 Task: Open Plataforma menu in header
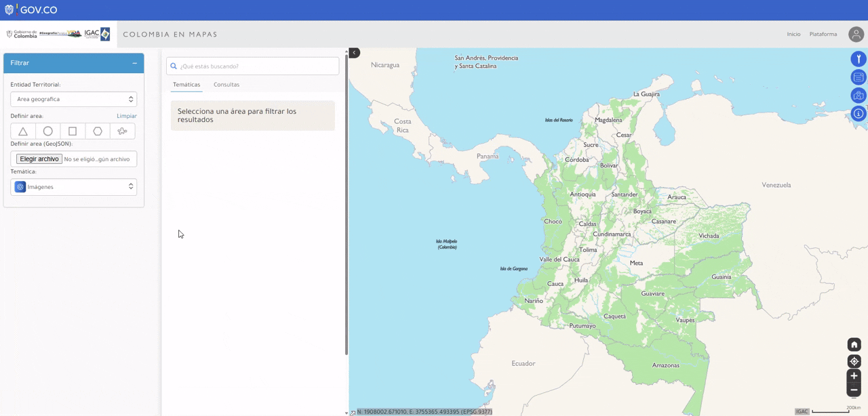823,34
